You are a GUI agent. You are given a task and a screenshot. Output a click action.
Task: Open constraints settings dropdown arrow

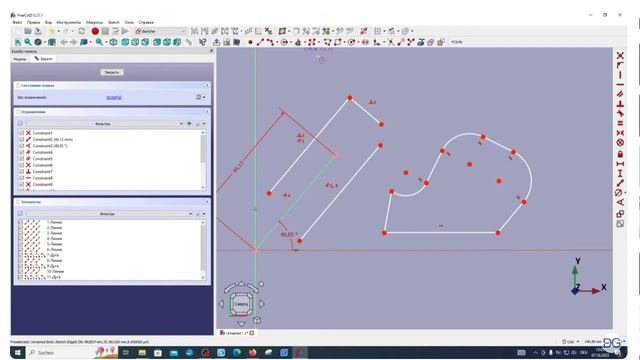204,123
